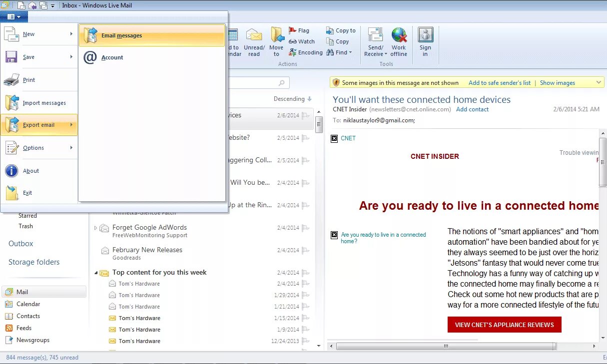The width and height of the screenshot is (607, 364).
Task: Select the Starred folder
Action: (28, 216)
